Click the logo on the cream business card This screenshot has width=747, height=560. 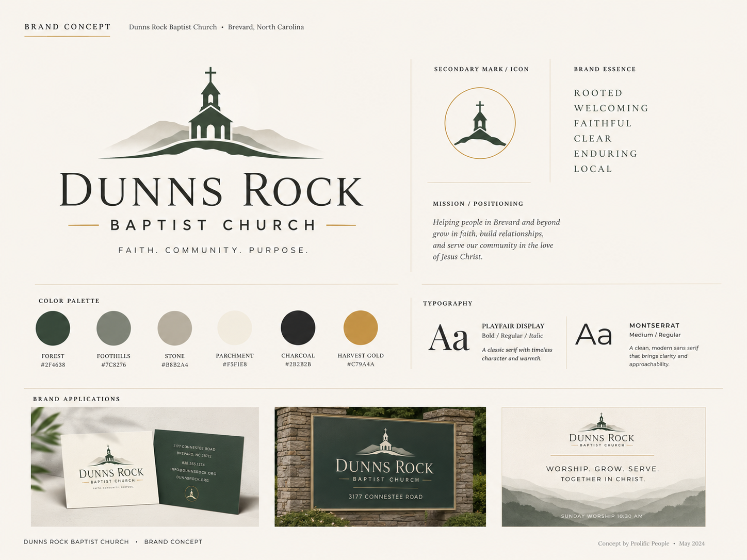111,467
